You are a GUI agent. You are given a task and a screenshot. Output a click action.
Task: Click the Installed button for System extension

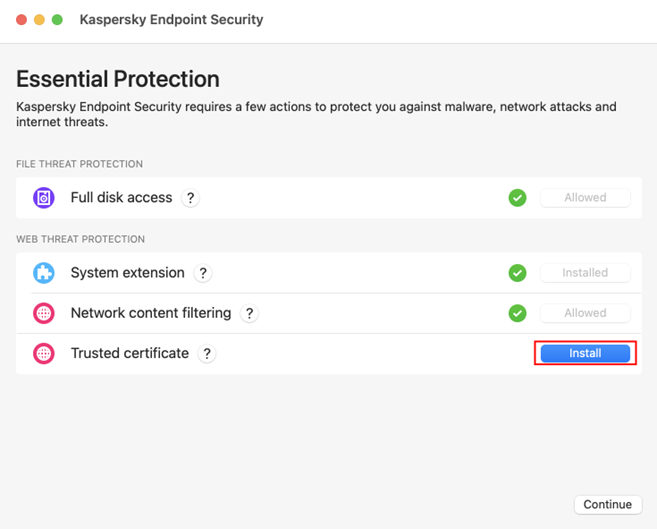click(585, 273)
